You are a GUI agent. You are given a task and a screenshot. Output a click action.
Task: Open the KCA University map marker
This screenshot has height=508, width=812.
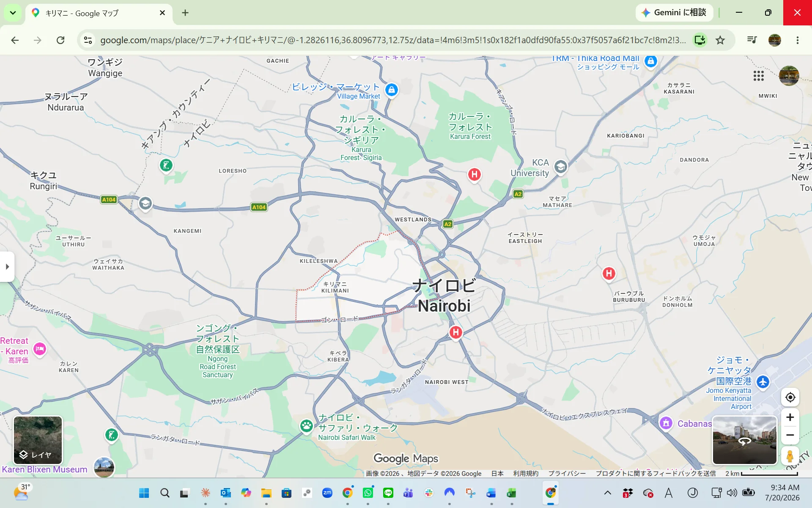tap(560, 166)
